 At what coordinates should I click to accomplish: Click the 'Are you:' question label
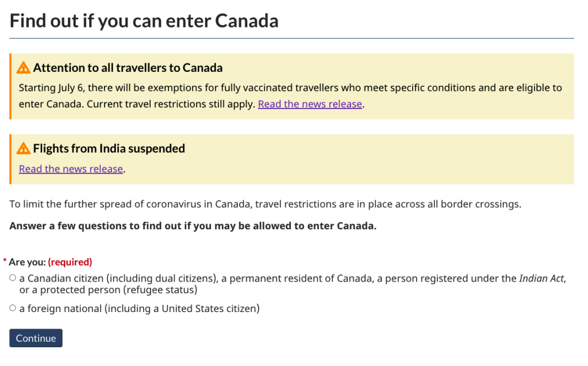pyautogui.click(x=26, y=262)
